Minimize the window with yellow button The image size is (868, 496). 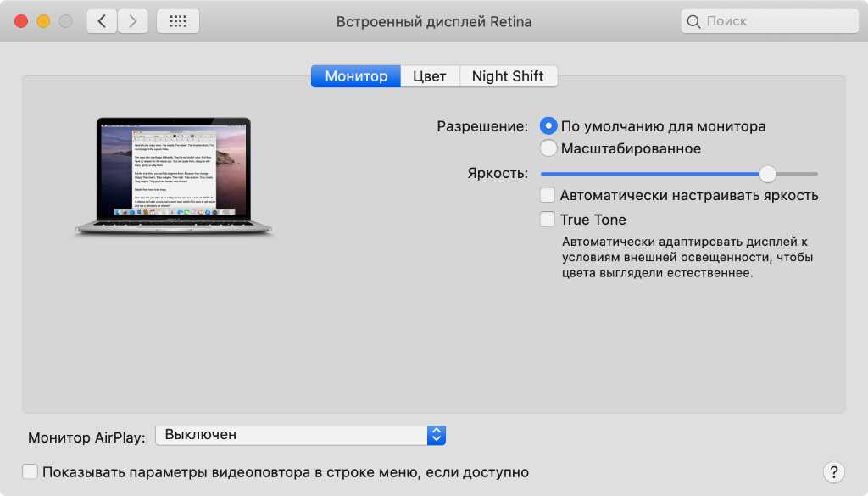(42, 21)
